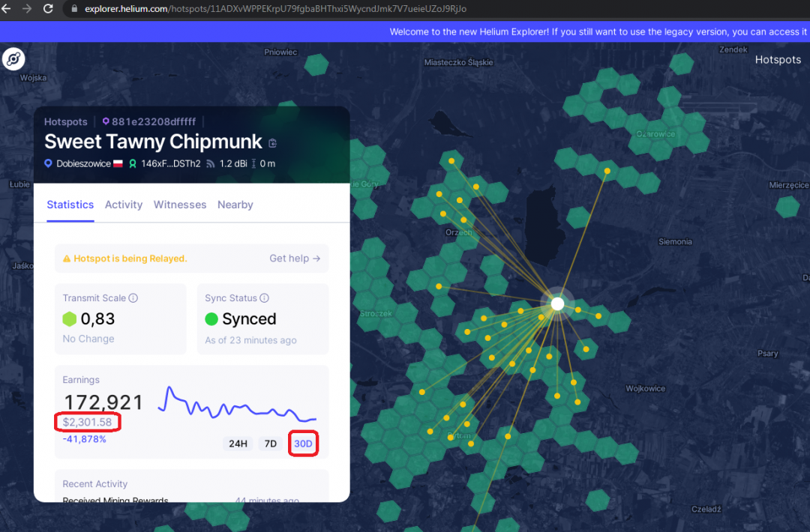The image size is (810, 532).
Task: Click the Hotspots breadcrumb link
Action: 66,121
